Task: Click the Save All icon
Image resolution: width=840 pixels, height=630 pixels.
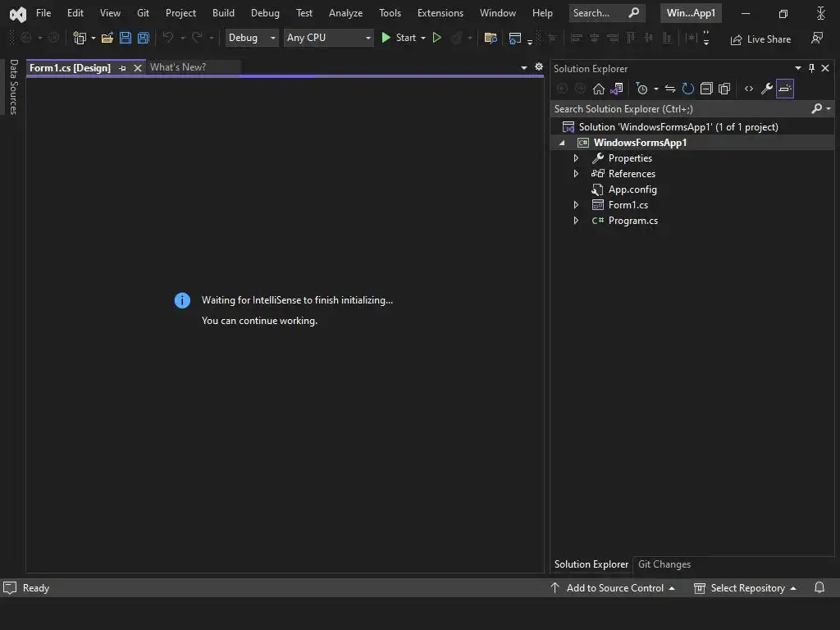Action: coord(143,38)
